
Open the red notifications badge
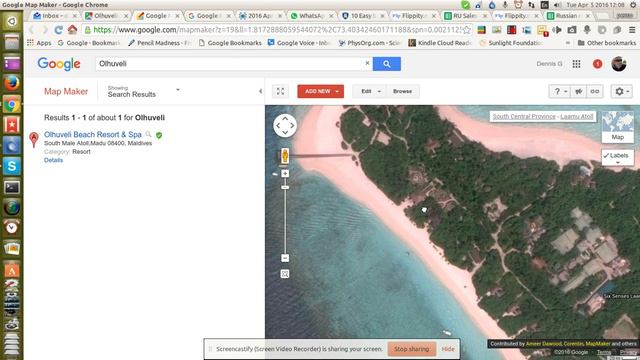coord(597,64)
